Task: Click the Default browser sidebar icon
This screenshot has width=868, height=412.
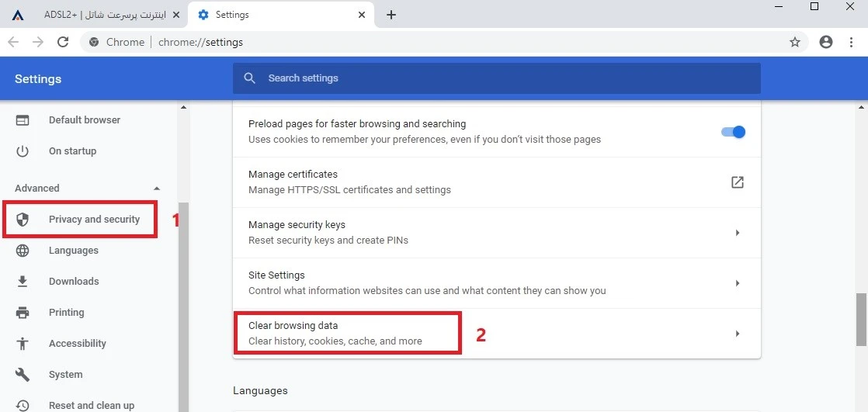Action: click(x=23, y=120)
